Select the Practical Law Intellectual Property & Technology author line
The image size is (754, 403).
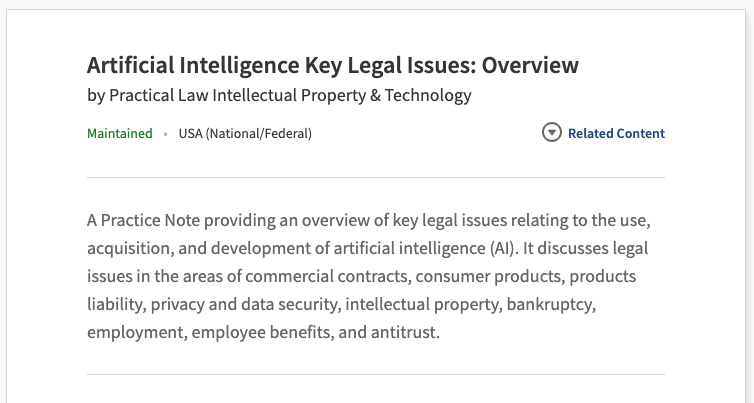pyautogui.click(x=279, y=96)
